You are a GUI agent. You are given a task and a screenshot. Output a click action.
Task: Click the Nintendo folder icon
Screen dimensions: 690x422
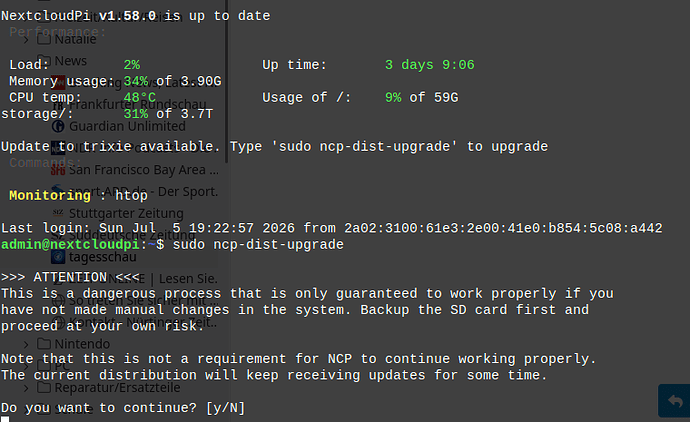(44, 344)
